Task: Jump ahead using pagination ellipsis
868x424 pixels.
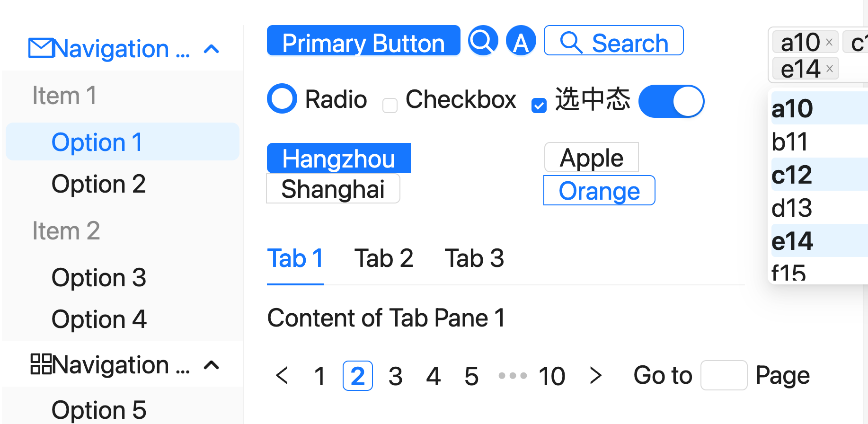Action: click(513, 376)
